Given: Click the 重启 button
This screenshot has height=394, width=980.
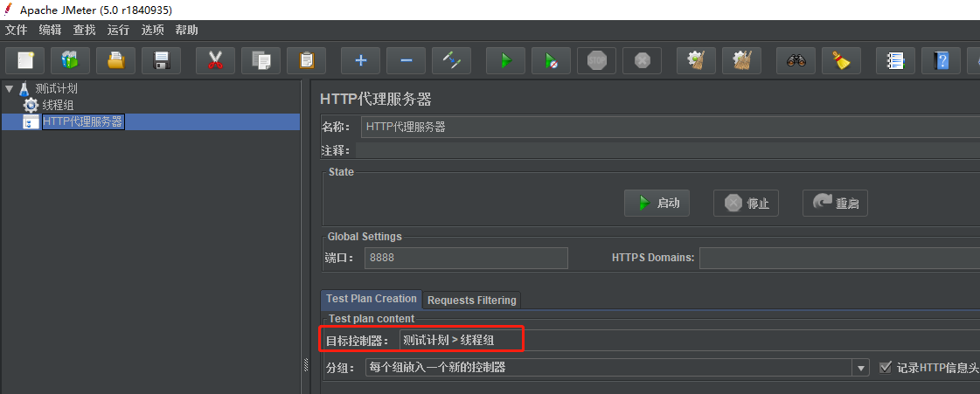Looking at the screenshot, I should click(835, 203).
